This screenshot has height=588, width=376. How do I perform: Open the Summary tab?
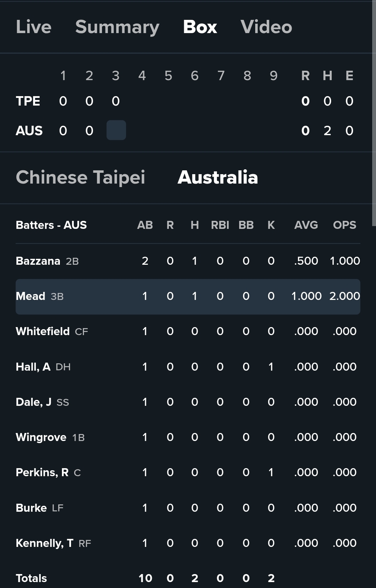pos(117,27)
